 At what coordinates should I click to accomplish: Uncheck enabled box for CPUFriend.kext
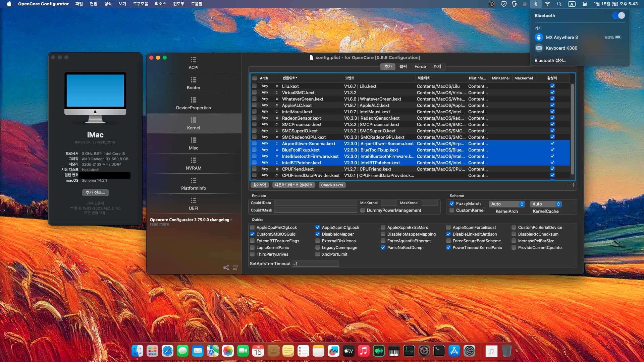[552, 169]
